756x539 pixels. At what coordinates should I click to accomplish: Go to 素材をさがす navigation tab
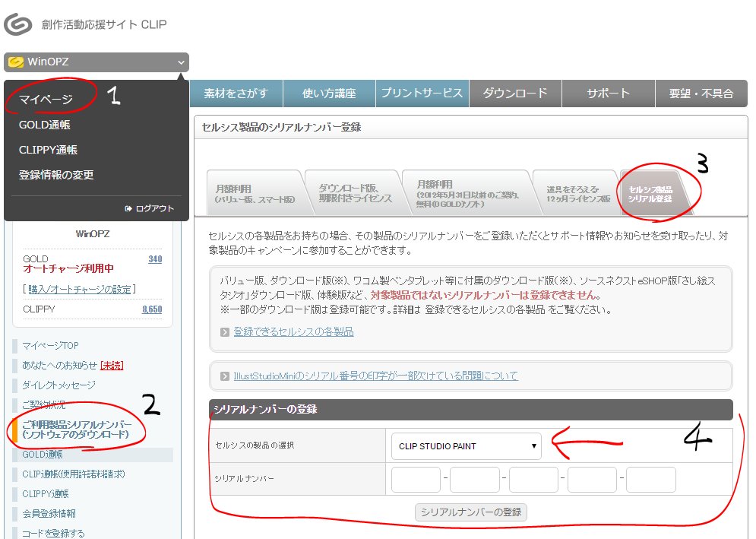(x=236, y=94)
